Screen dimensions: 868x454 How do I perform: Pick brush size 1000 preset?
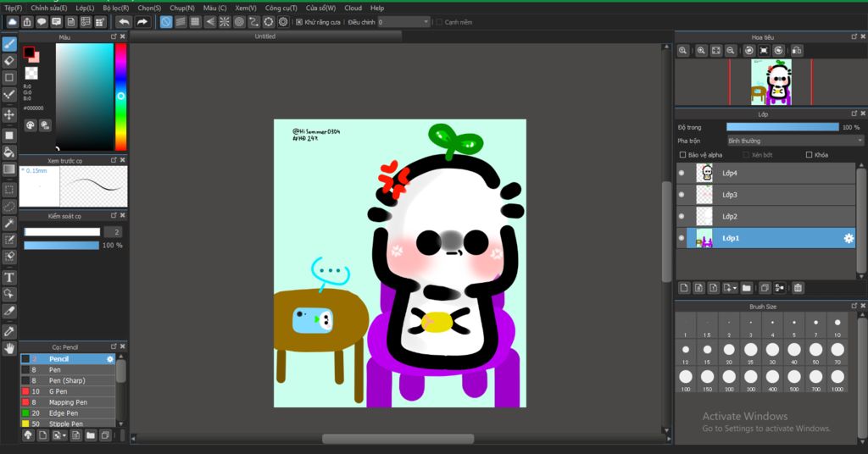click(837, 380)
